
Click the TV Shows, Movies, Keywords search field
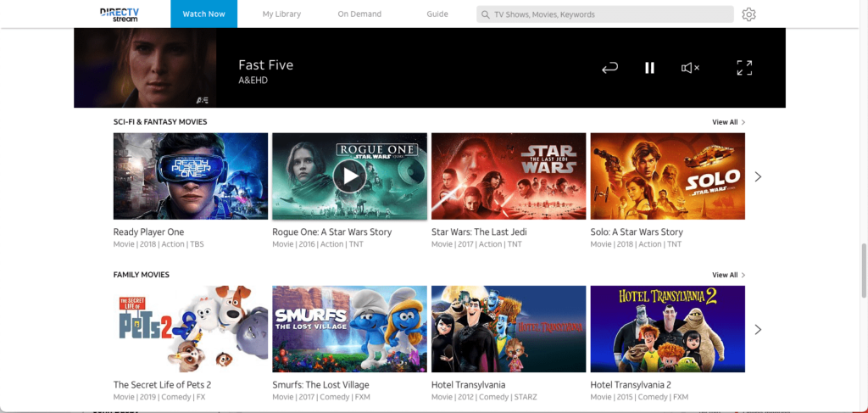coord(605,14)
